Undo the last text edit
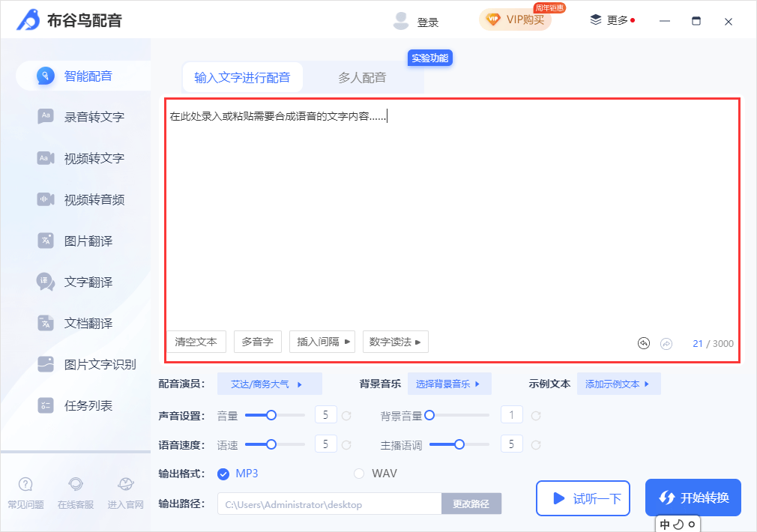The width and height of the screenshot is (757, 532). point(643,342)
